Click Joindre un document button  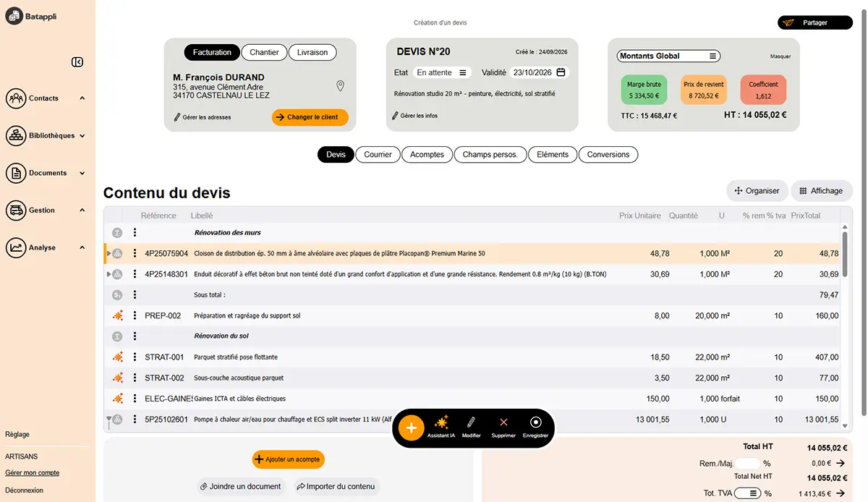pos(240,487)
